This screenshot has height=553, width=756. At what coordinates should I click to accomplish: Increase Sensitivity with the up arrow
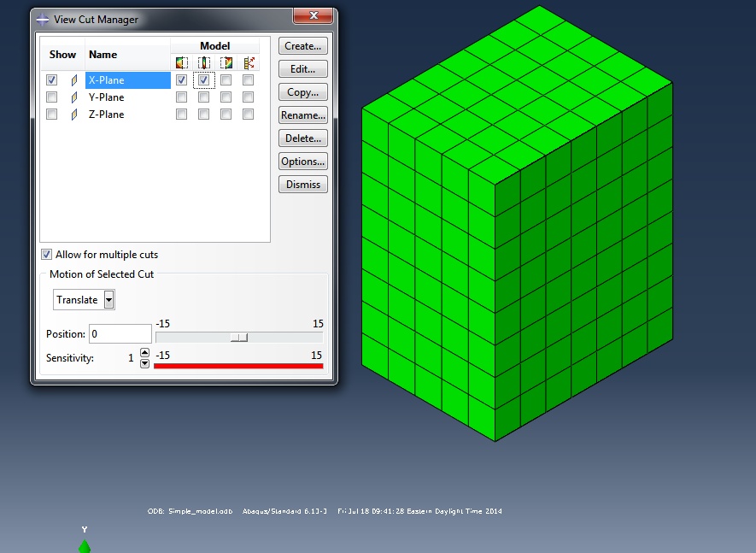pyautogui.click(x=144, y=353)
